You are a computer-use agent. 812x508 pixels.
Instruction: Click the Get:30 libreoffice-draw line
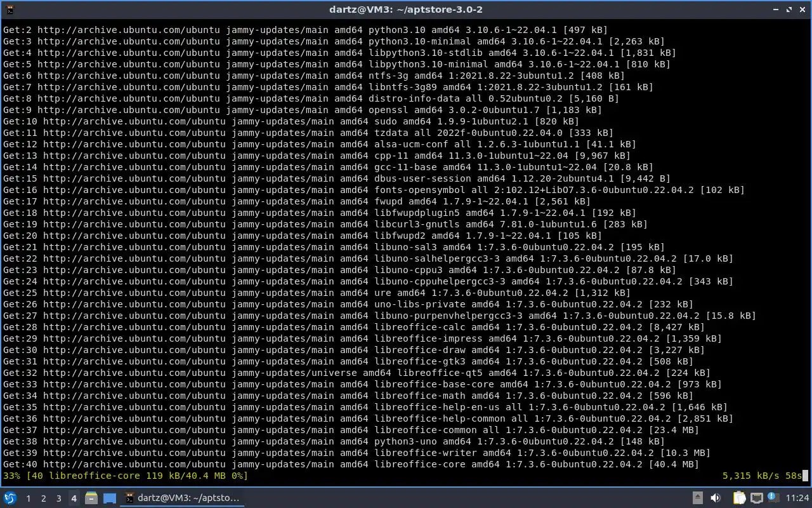354,350
